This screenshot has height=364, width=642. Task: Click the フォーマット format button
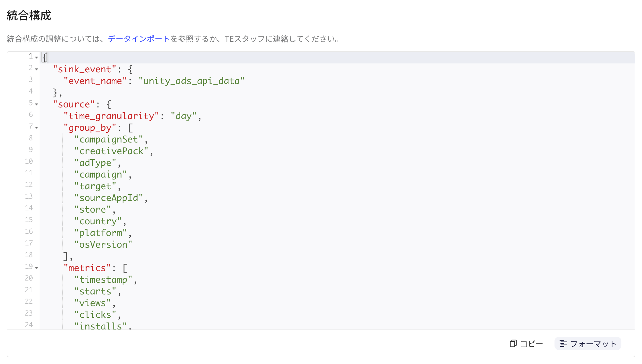point(588,344)
